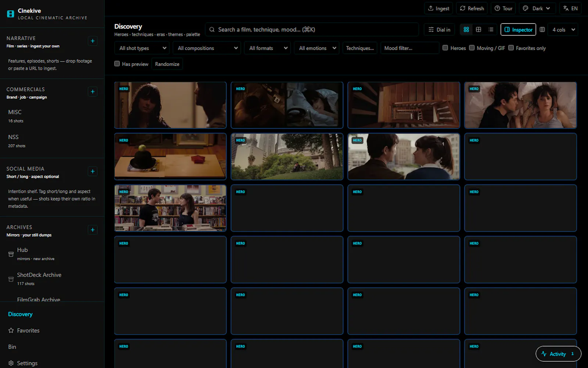Click the palette icon beside Dark
588x368 pixels.
(x=526, y=8)
